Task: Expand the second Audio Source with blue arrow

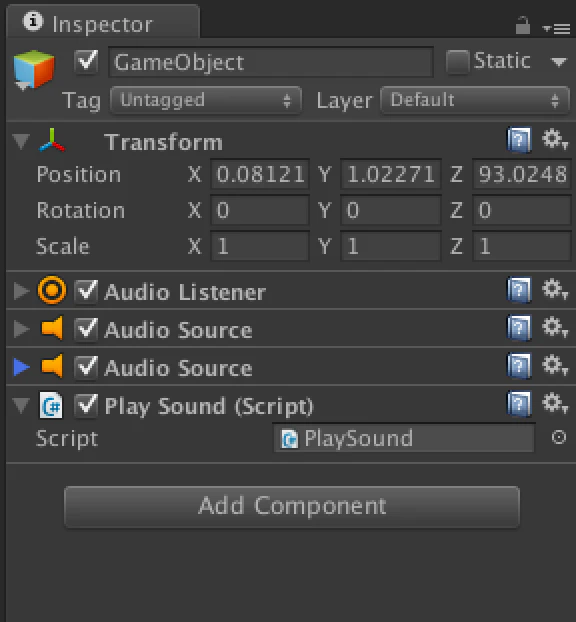Action: pyautogui.click(x=21, y=367)
